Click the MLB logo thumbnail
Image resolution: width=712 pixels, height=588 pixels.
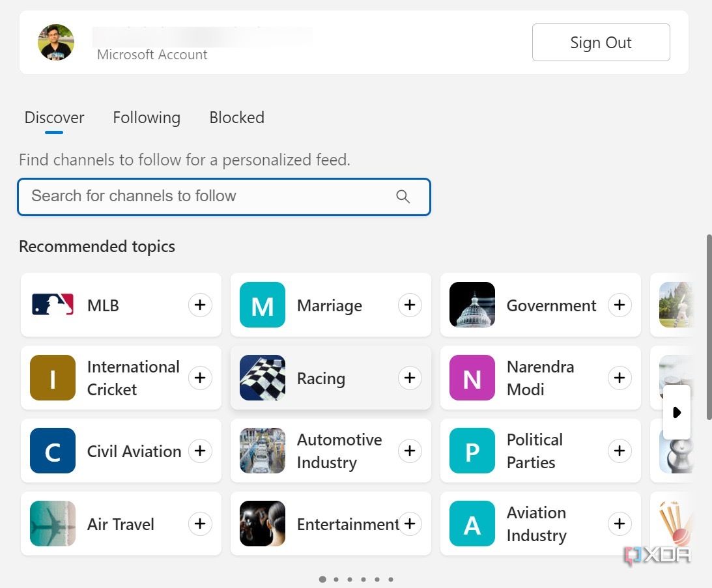point(53,305)
